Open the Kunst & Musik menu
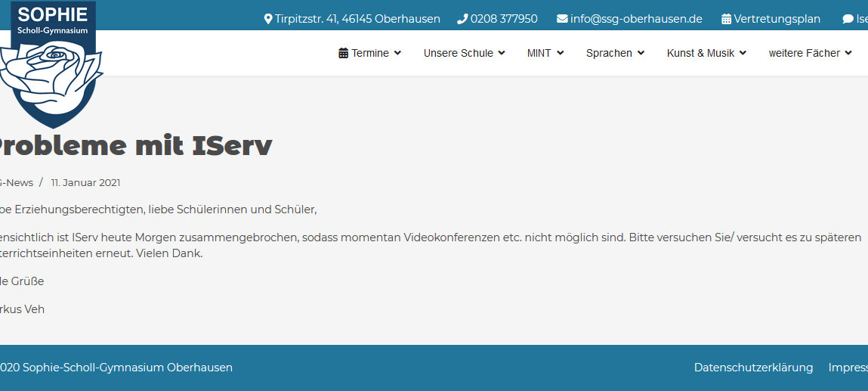 coord(700,53)
